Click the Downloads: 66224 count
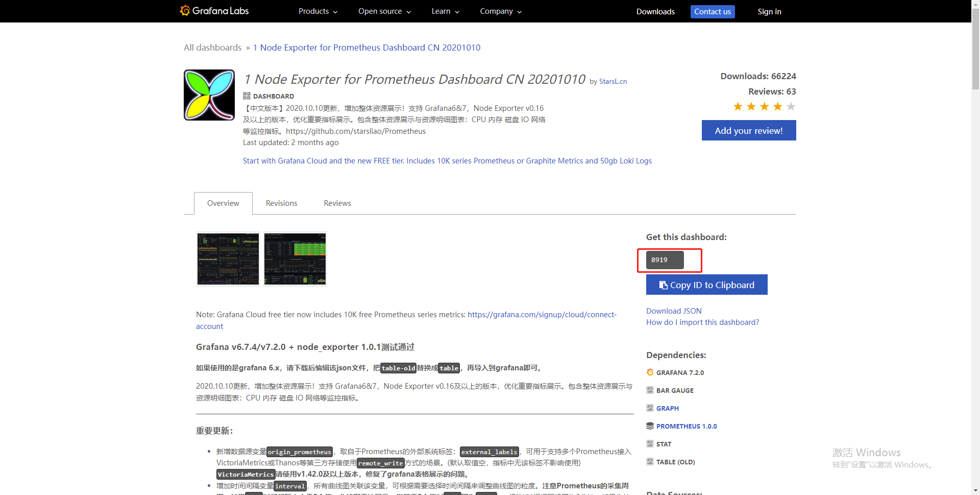This screenshot has height=495, width=980. coord(758,76)
